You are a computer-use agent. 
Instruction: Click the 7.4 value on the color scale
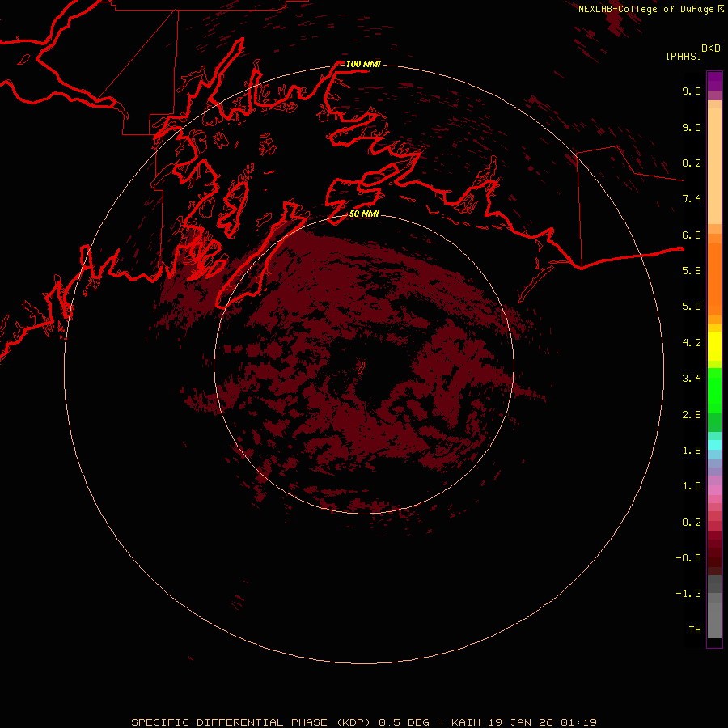coord(692,199)
